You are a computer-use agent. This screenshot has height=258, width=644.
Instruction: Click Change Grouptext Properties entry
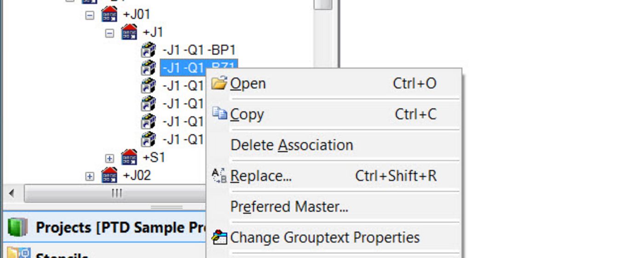[x=325, y=238]
